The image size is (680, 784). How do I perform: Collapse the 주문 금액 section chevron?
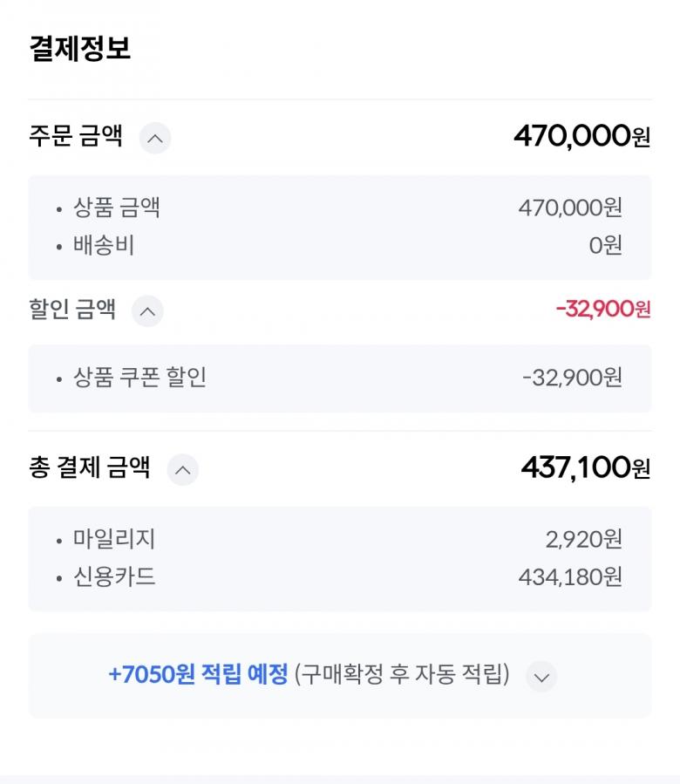pyautogui.click(x=155, y=138)
